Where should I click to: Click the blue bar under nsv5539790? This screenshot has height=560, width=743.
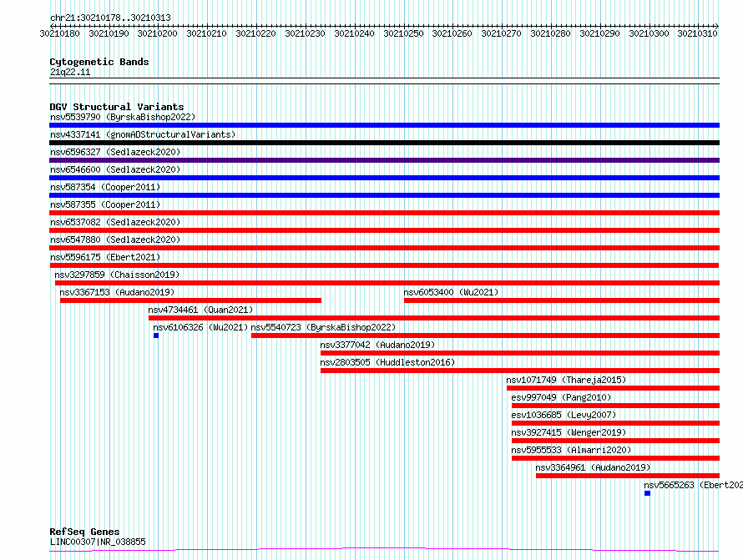point(384,125)
